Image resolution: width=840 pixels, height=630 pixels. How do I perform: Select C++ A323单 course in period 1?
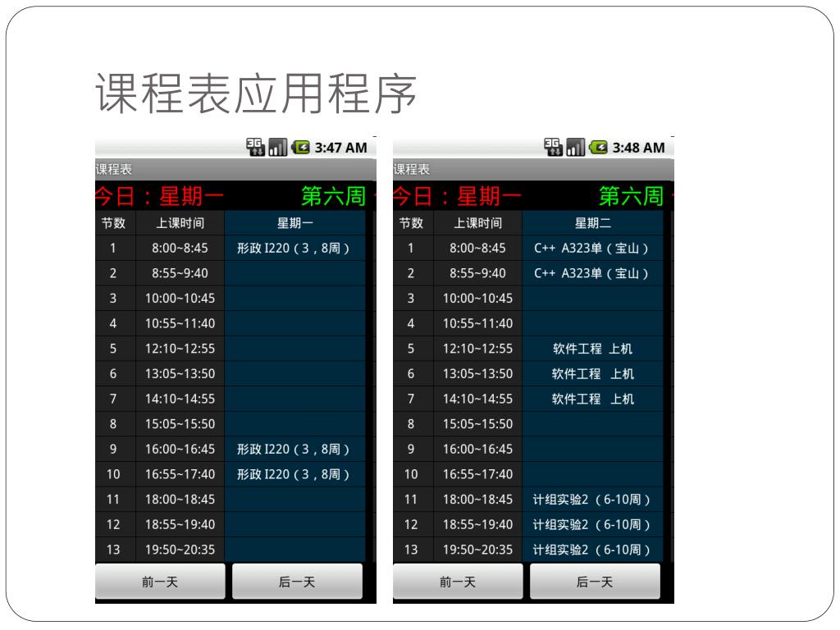click(x=593, y=248)
